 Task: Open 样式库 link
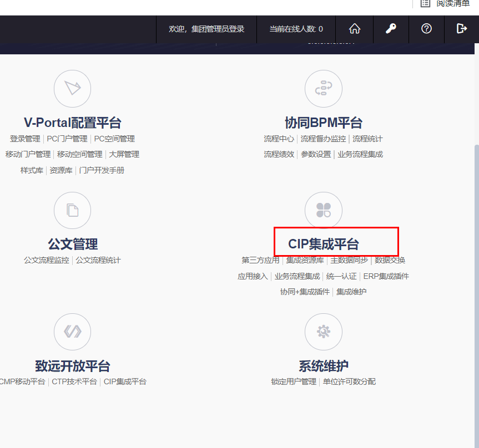pos(32,170)
